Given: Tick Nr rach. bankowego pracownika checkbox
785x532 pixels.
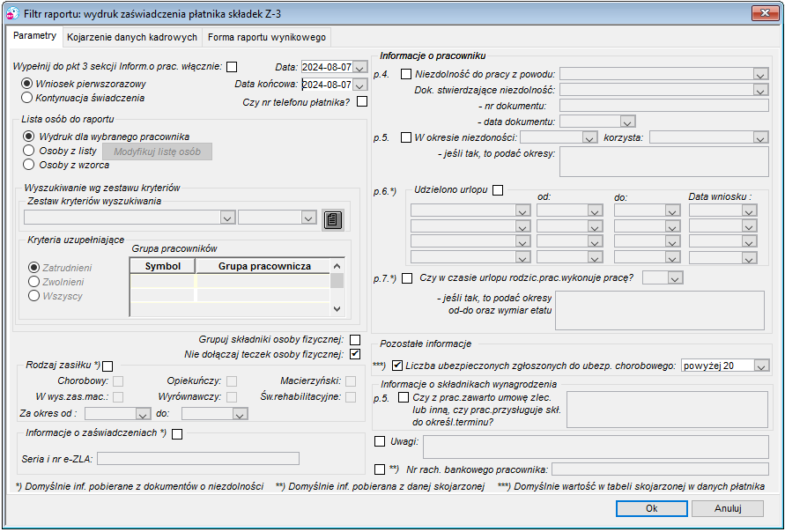Looking at the screenshot, I should click(380, 469).
